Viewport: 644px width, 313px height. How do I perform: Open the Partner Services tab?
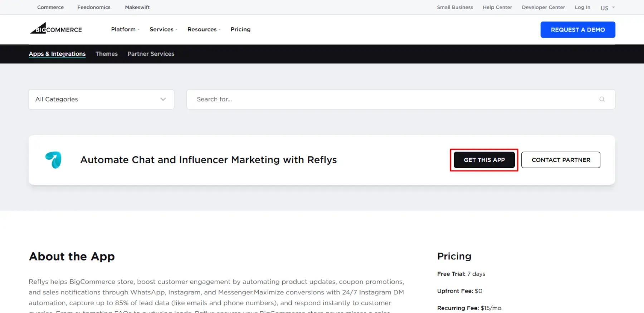(x=151, y=54)
